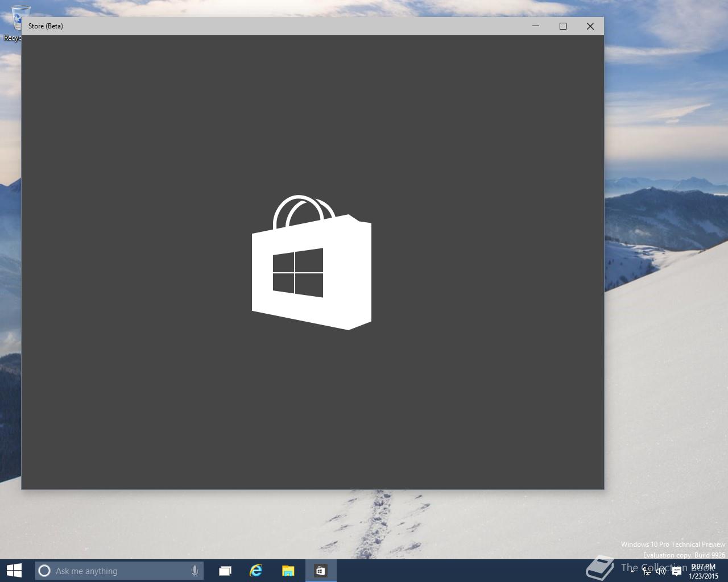Image resolution: width=728 pixels, height=582 pixels.
Task: Open the volume speaker tray icon
Action: coord(661,571)
